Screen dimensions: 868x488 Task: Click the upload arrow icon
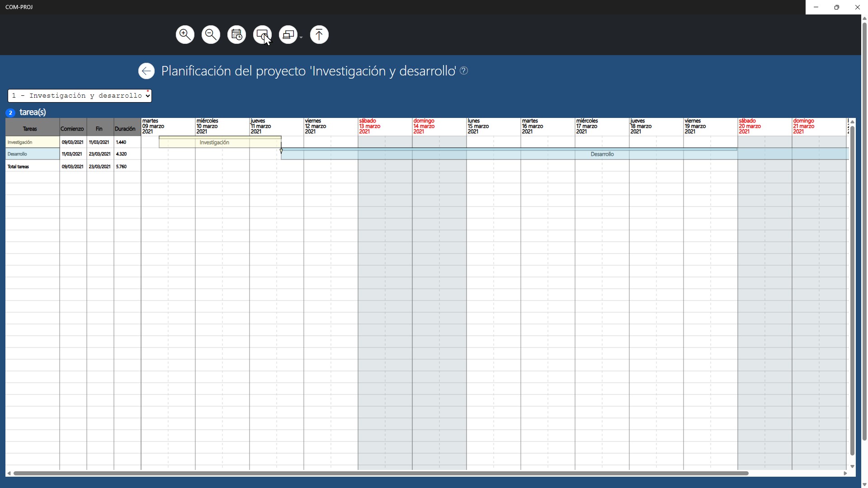click(319, 35)
